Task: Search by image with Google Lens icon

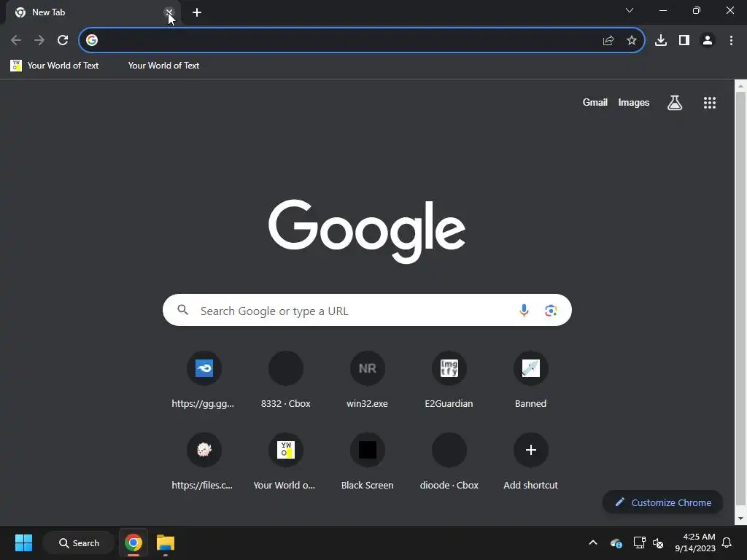Action: tap(551, 311)
